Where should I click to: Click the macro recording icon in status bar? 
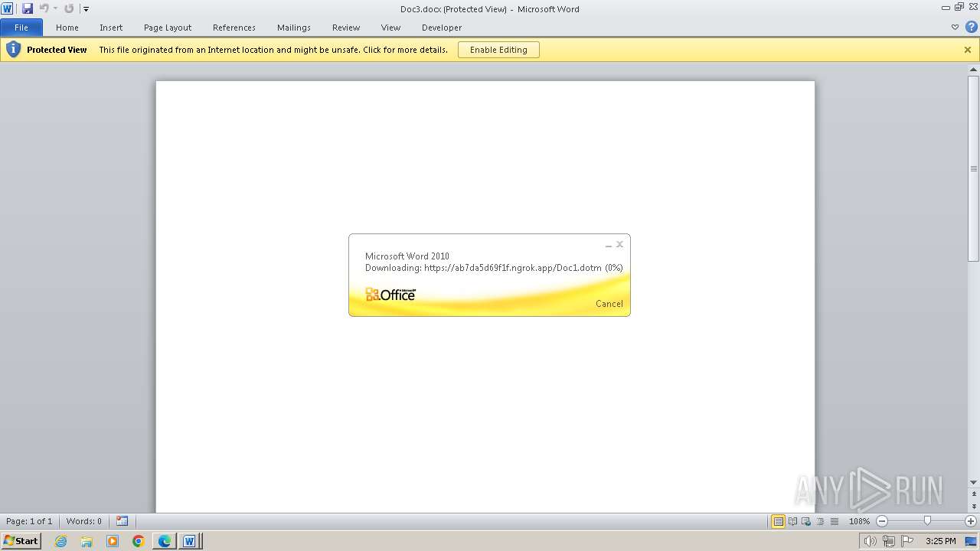pyautogui.click(x=122, y=521)
